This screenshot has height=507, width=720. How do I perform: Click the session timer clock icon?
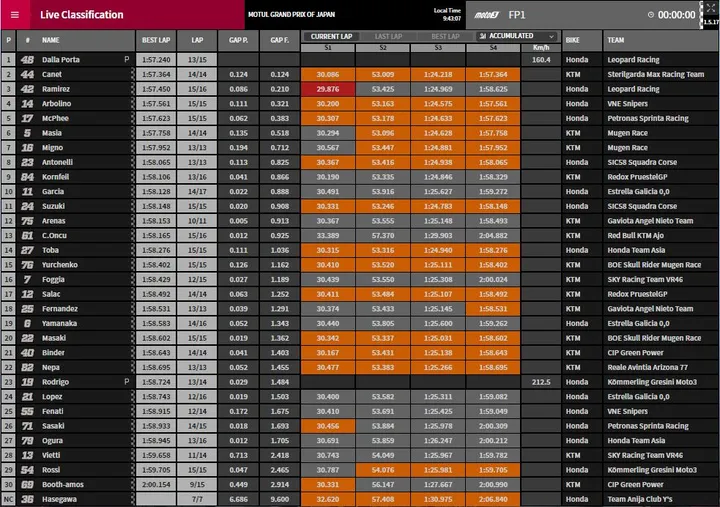[651, 15]
